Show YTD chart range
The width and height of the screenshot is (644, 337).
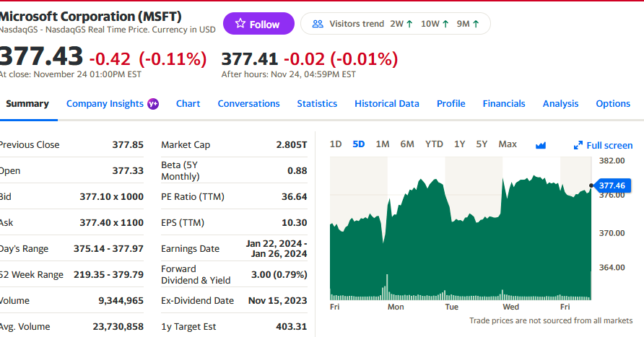[x=434, y=144]
